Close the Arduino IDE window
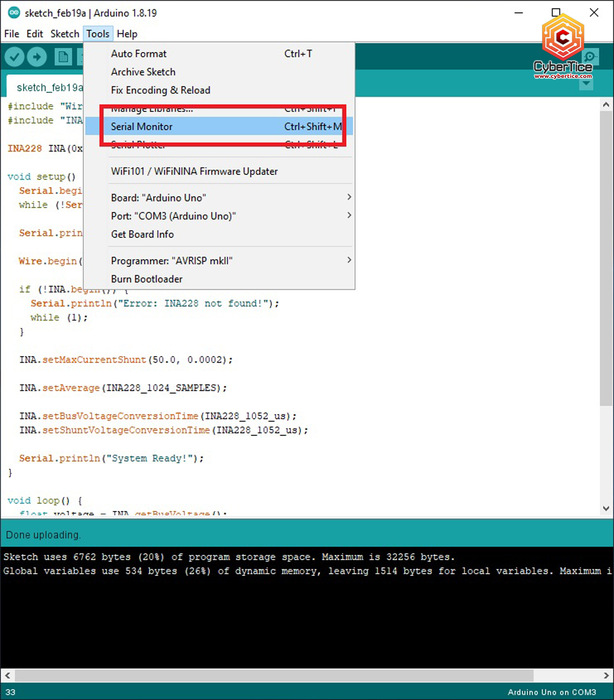Image resolution: width=614 pixels, height=700 pixels. [594, 13]
